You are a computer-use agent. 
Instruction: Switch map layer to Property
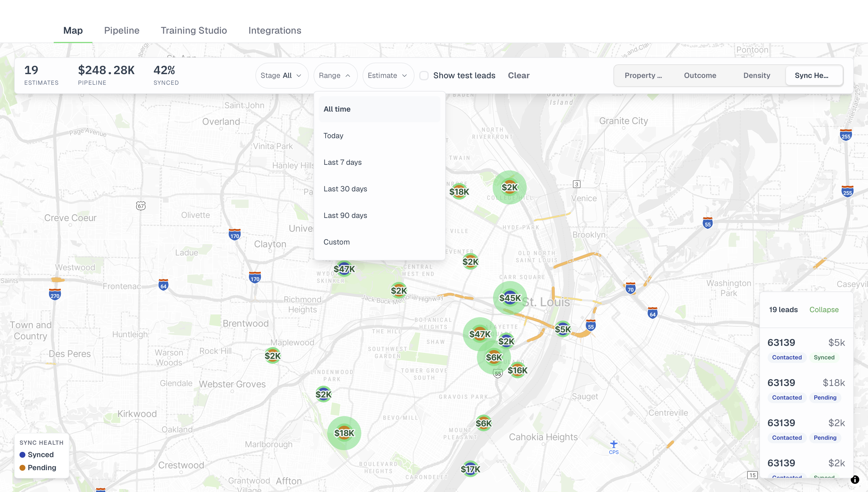(x=643, y=75)
